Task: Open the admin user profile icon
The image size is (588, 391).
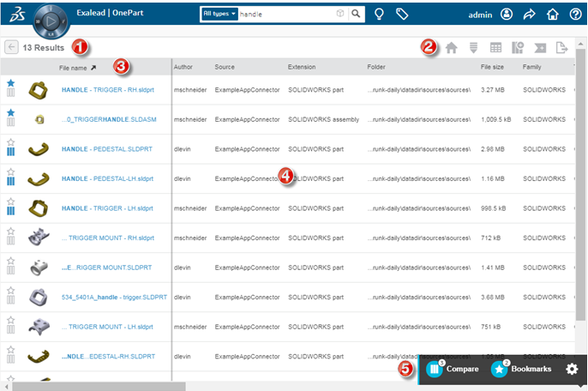Action: (x=507, y=15)
